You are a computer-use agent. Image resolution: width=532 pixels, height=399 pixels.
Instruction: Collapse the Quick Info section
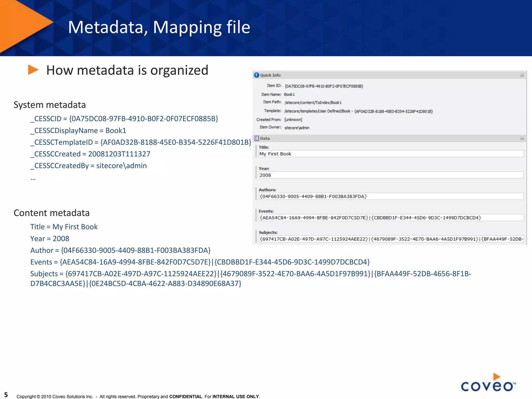pyautogui.click(x=522, y=75)
